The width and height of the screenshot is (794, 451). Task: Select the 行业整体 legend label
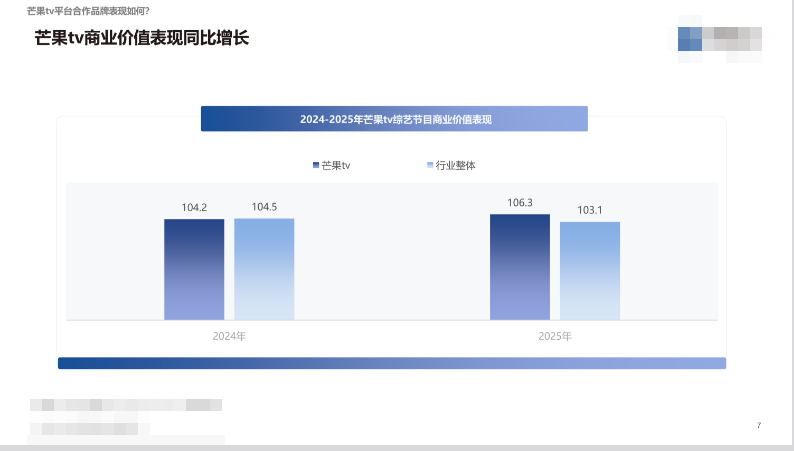pyautogui.click(x=456, y=166)
